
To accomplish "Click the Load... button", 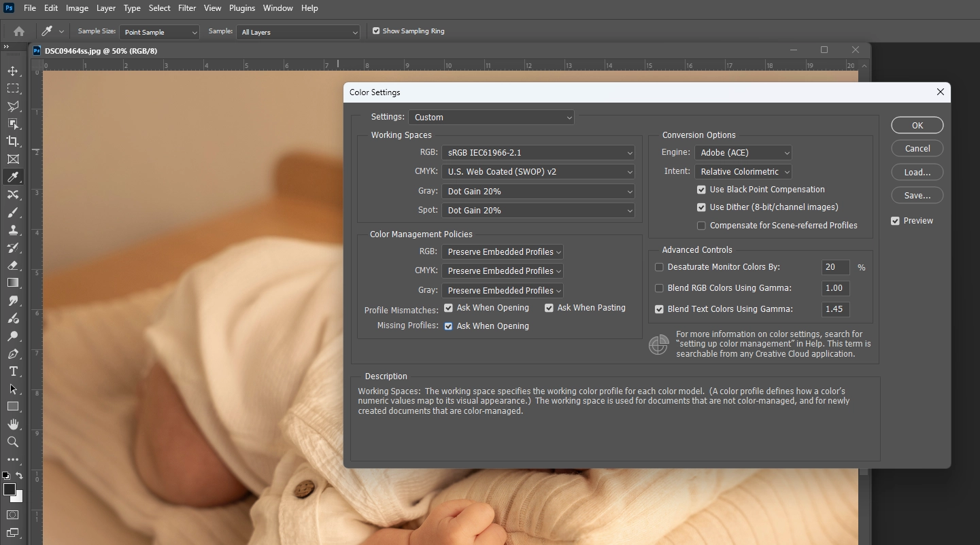I will pos(917,172).
